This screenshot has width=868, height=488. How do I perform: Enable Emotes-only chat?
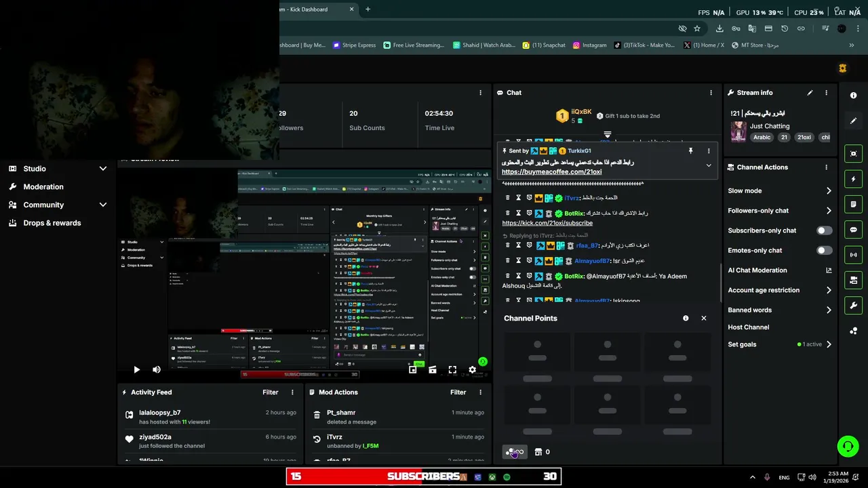(824, 251)
